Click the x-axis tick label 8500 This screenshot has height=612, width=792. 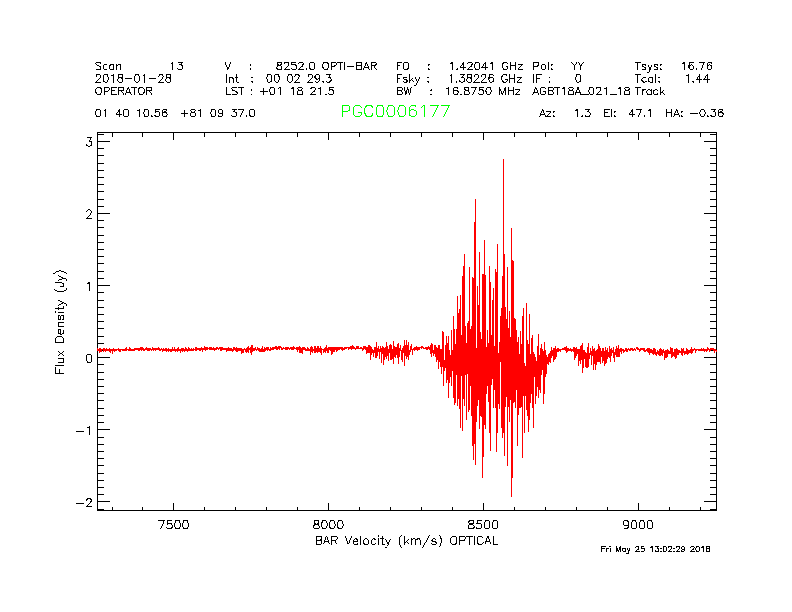tap(483, 525)
